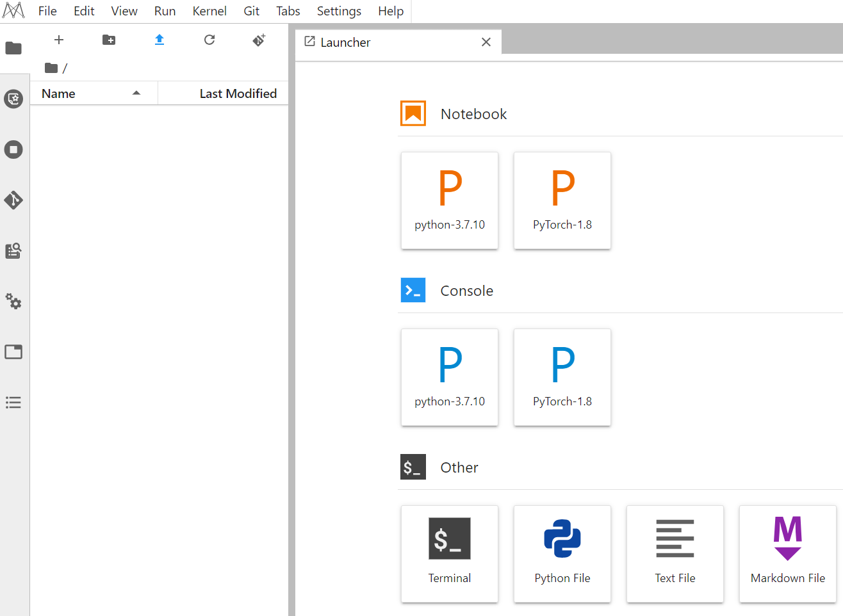This screenshot has height=616, width=843.
Task: Create a python-3.7.10 notebook
Action: coord(450,200)
